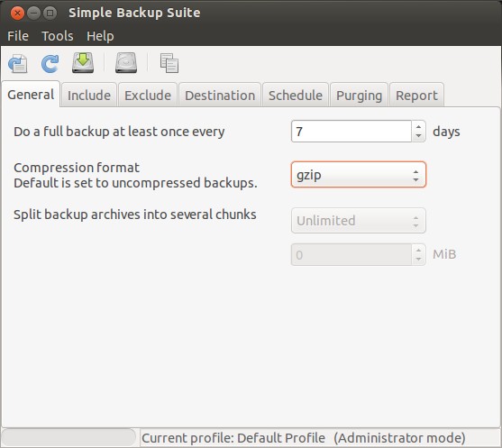Switch to the Schedule tab
The height and width of the screenshot is (448, 502).
coord(296,96)
